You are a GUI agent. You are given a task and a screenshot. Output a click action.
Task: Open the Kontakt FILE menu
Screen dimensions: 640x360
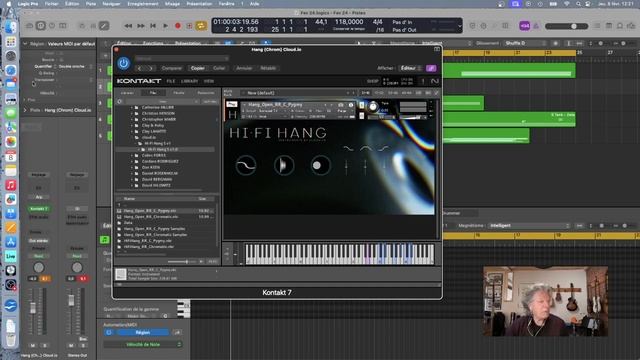click(x=171, y=81)
